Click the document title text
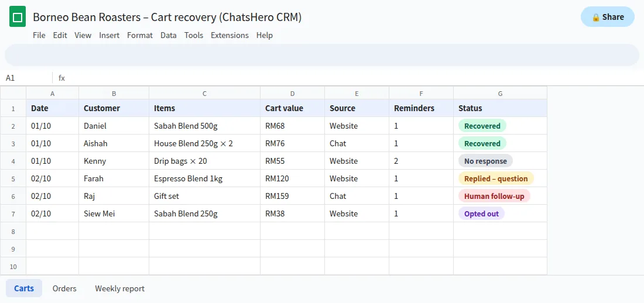Image resolution: width=644 pixels, height=303 pixels. click(167, 17)
